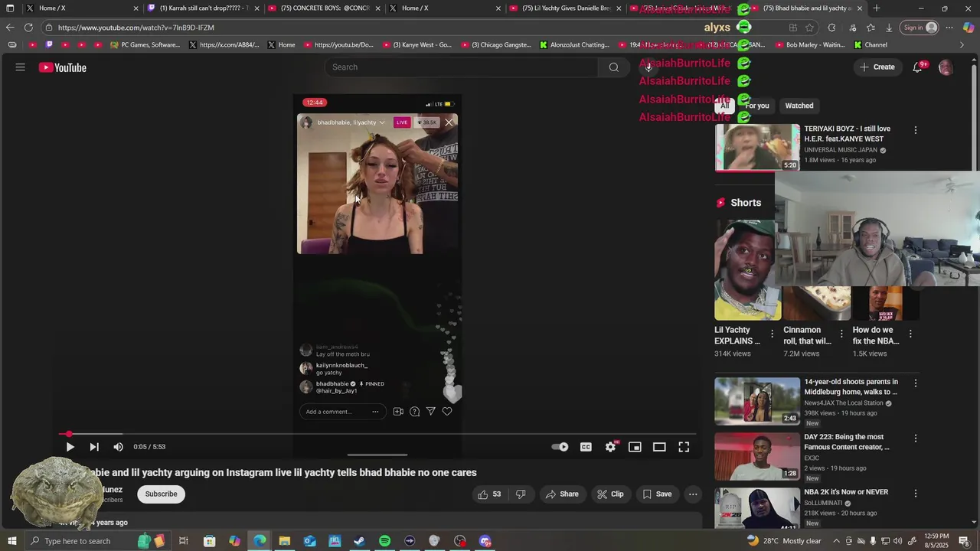Switch to miniplayer
The image size is (980, 551).
pyautogui.click(x=635, y=447)
